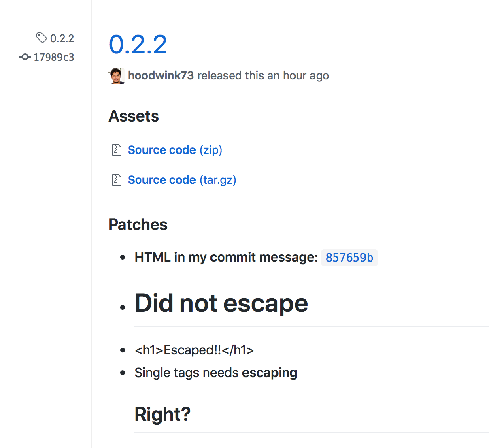The width and height of the screenshot is (489, 448).
Task: Click the zip file icon next to Source code (zip)
Action: click(x=116, y=149)
